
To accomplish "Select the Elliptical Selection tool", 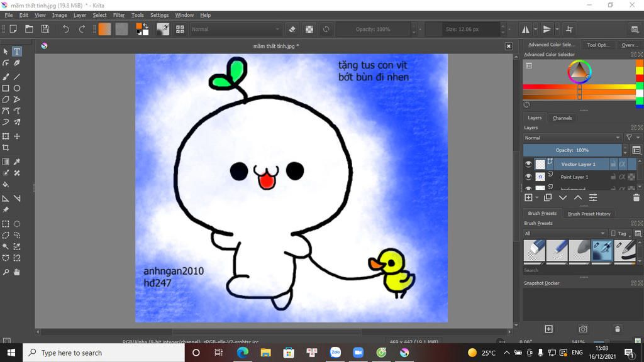I will click(x=17, y=224).
